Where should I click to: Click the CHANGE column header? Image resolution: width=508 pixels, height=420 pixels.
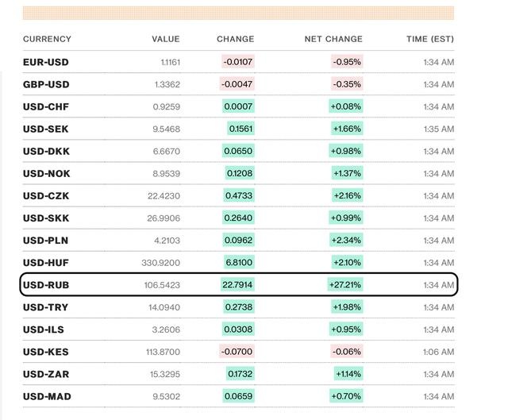[235, 39]
